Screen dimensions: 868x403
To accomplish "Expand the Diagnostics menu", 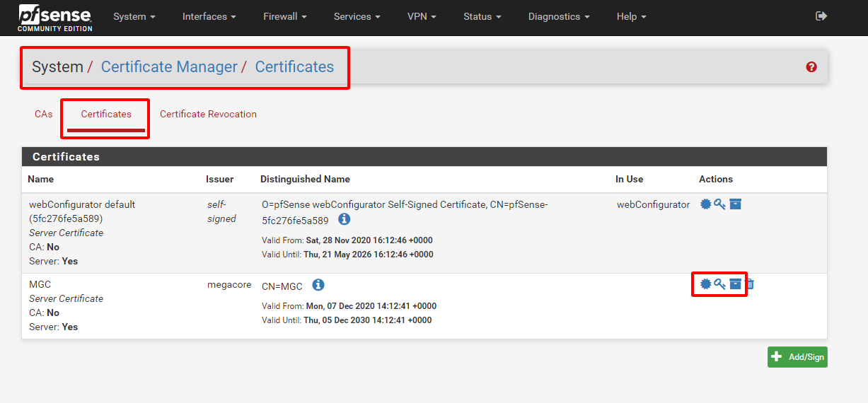I will coord(559,16).
